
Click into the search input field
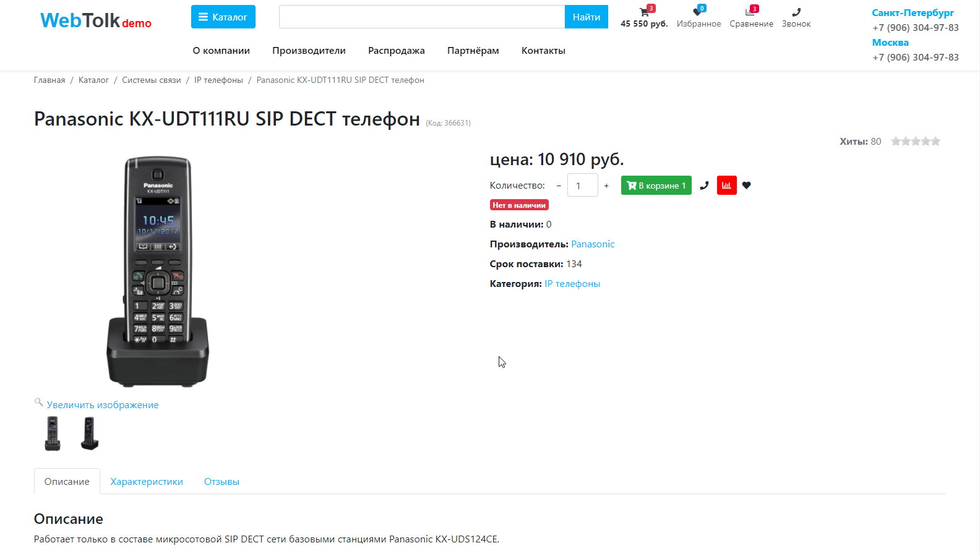421,17
